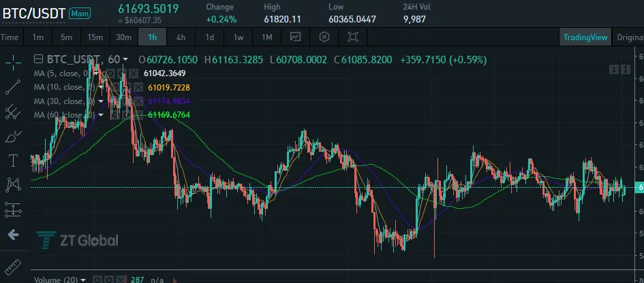The image size is (644, 283).
Task: Select the text annotation tool
Action: [13, 161]
